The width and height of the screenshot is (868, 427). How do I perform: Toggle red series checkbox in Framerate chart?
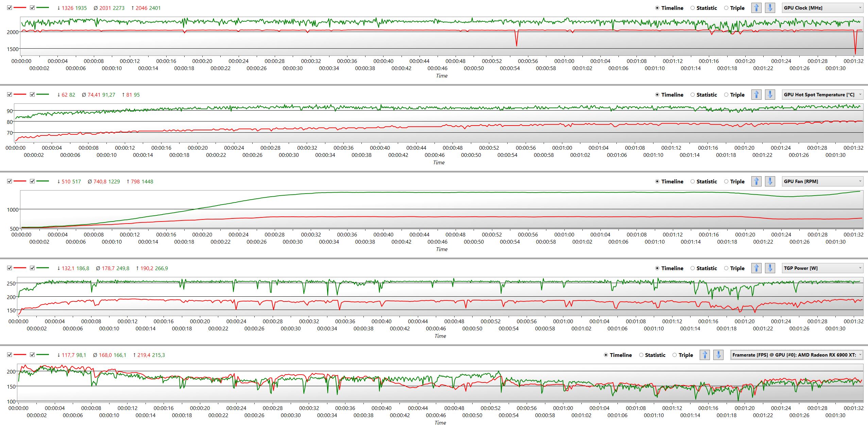(x=10, y=355)
